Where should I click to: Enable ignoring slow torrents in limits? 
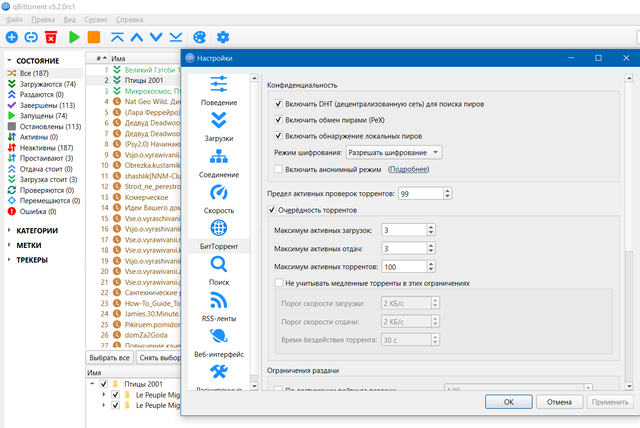click(x=279, y=283)
